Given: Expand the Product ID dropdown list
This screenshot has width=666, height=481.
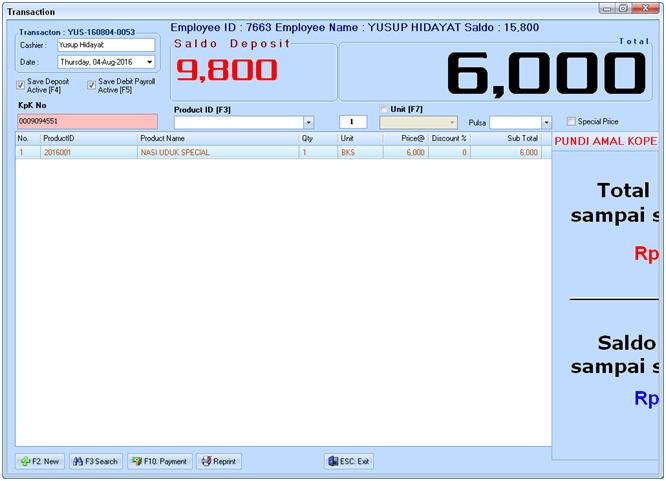Looking at the screenshot, I should [308, 122].
